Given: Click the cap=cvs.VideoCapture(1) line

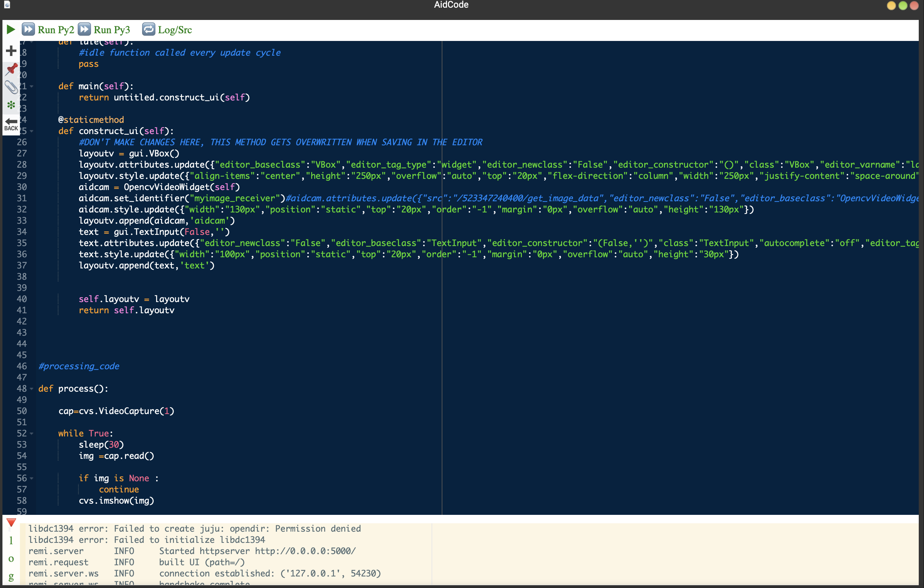Looking at the screenshot, I should point(116,411).
